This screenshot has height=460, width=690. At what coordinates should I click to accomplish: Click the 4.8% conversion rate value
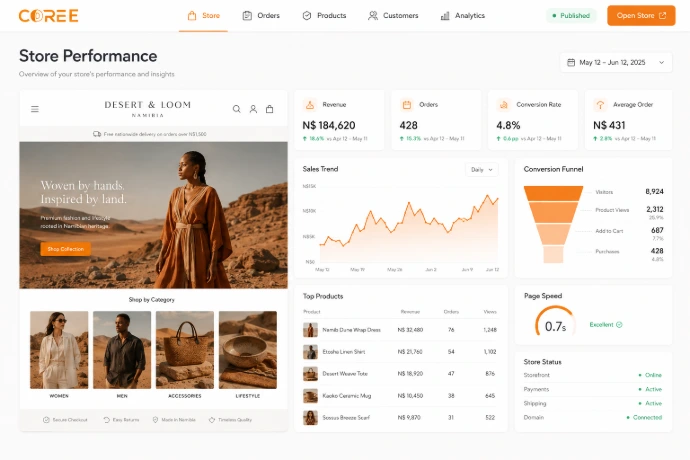[508, 125]
